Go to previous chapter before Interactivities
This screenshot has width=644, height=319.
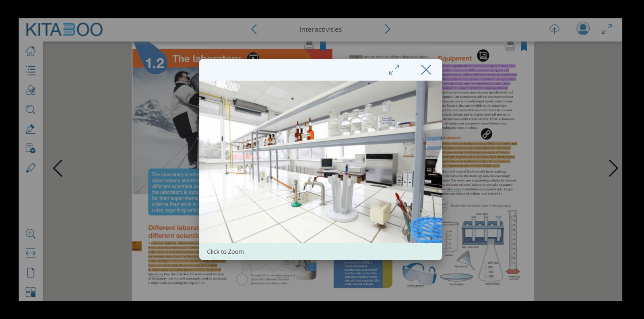[x=254, y=29]
